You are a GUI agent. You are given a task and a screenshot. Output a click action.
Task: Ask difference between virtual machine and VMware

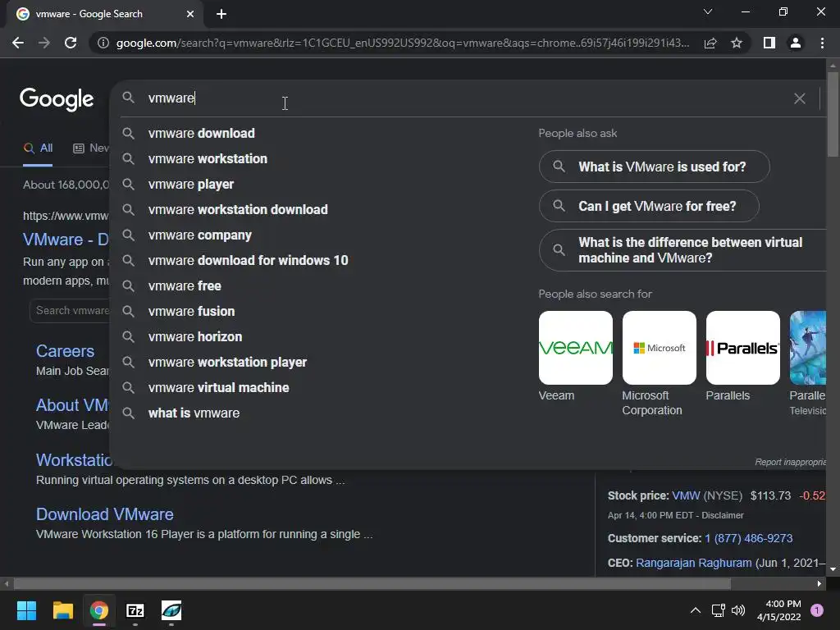click(682, 250)
